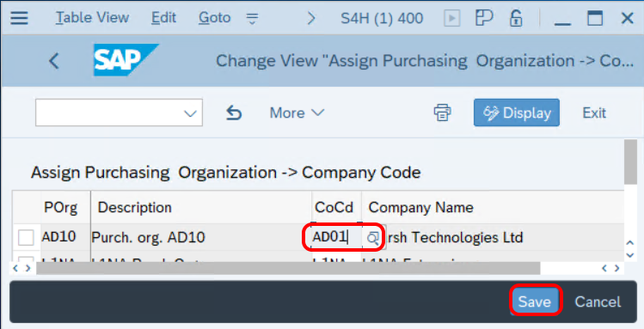Click the back arrow beside SAP logo
644x329 pixels.
tap(54, 61)
